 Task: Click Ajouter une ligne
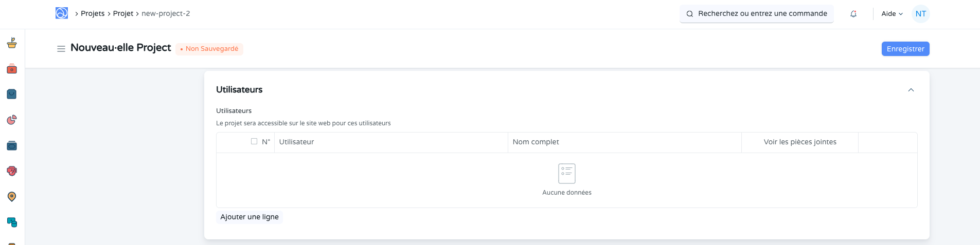tap(250, 217)
